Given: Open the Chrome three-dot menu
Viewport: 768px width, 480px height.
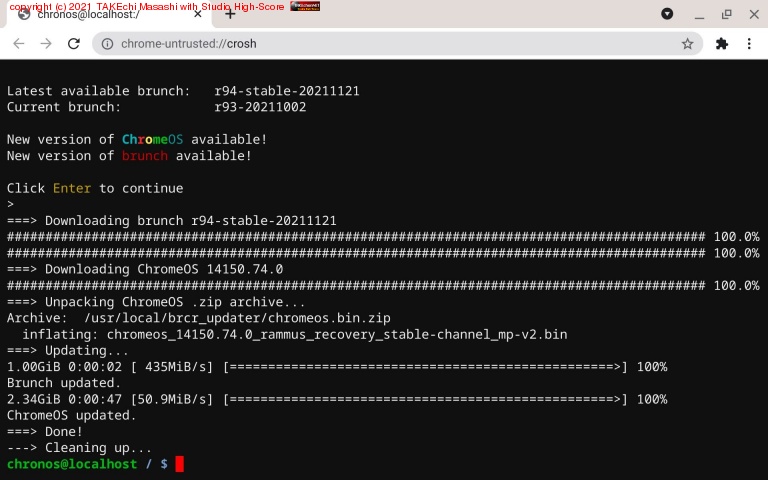Looking at the screenshot, I should point(749,44).
